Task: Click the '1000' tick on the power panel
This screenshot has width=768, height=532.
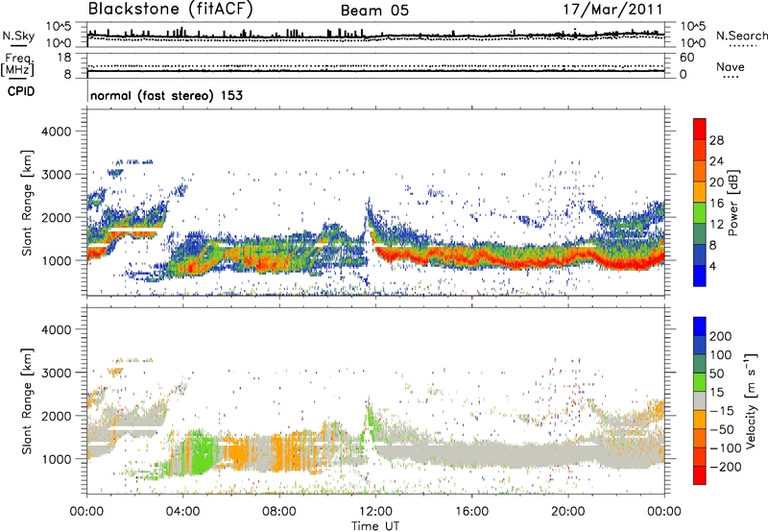Action: tap(57, 260)
